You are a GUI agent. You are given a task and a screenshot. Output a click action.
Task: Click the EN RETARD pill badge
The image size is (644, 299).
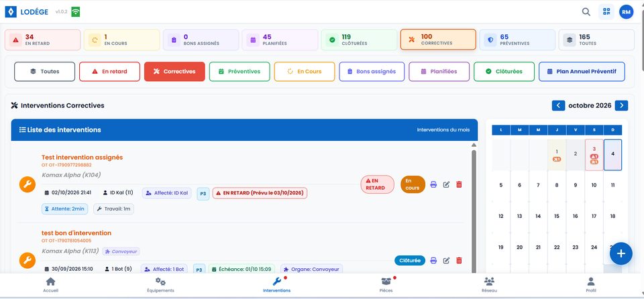pyautogui.click(x=378, y=184)
